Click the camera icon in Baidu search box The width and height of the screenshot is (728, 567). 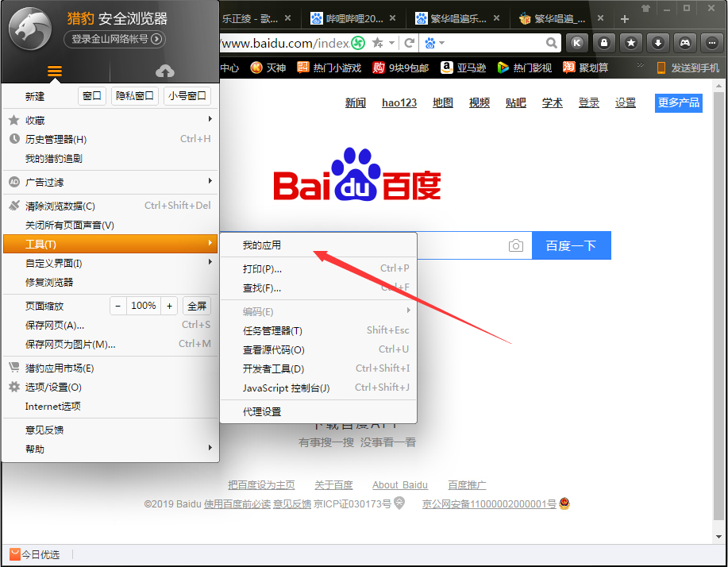tap(516, 245)
